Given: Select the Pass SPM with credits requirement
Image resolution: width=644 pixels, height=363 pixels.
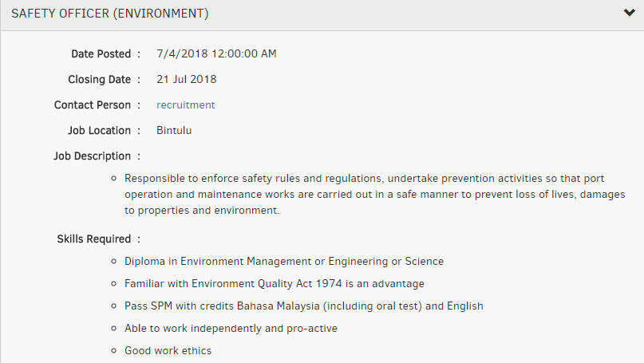Looking at the screenshot, I should click(304, 306).
